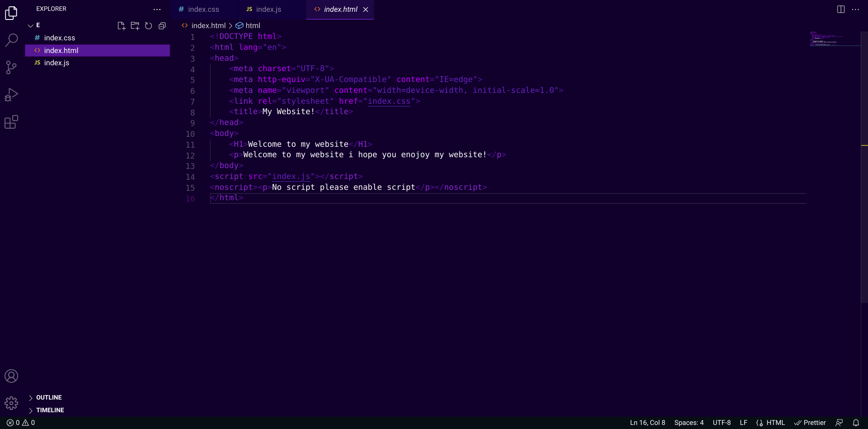Refresh the explorer file list

click(x=148, y=26)
